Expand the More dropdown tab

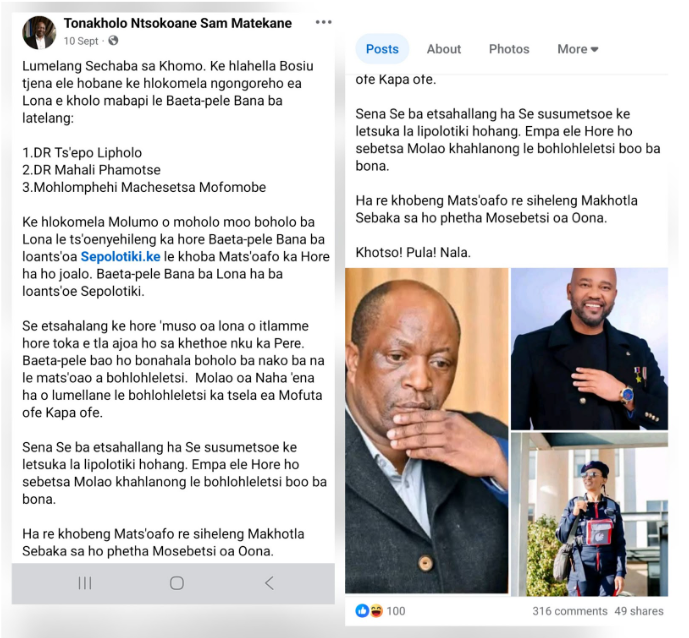(577, 49)
